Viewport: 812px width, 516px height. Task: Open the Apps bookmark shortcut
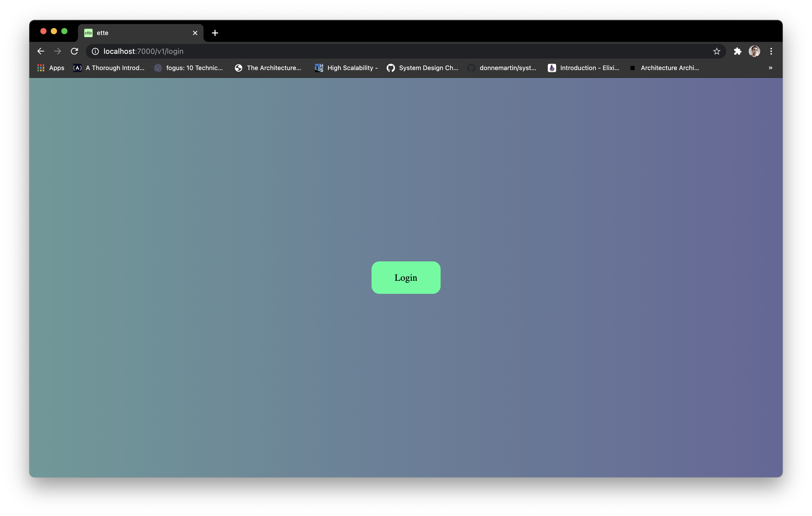51,68
